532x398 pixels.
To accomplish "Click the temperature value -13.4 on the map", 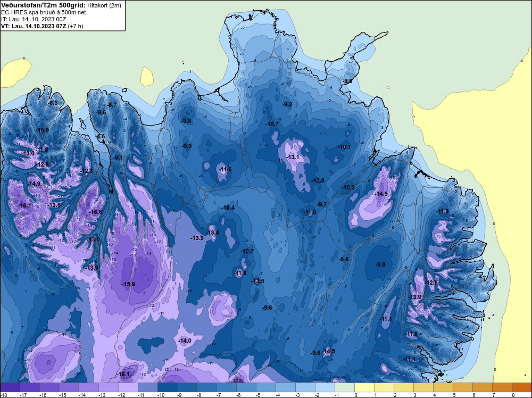I will [x=213, y=233].
